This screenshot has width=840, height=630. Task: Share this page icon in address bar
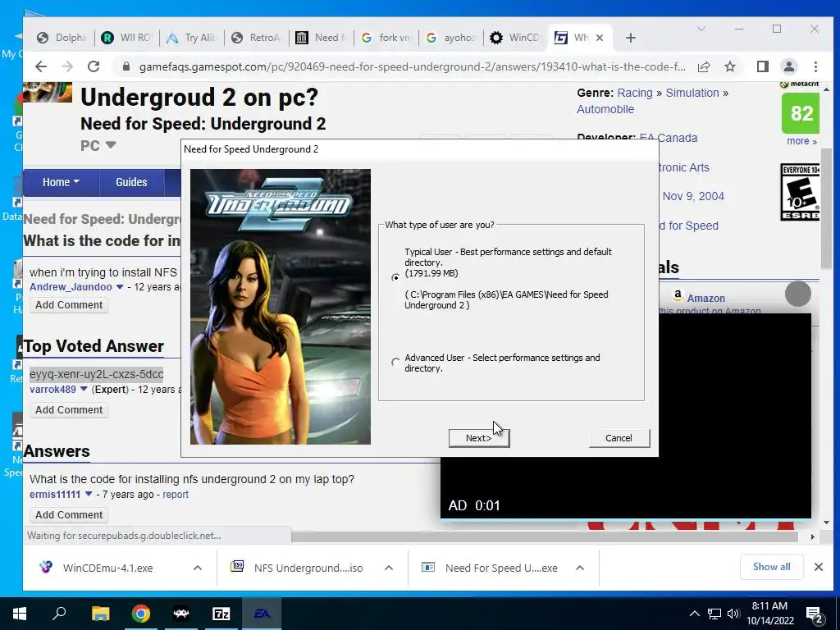(x=704, y=66)
